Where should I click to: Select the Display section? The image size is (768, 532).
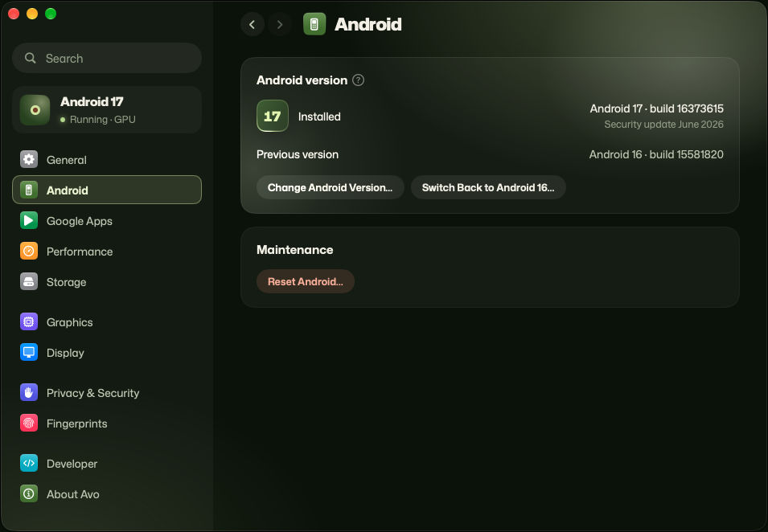[x=107, y=352]
